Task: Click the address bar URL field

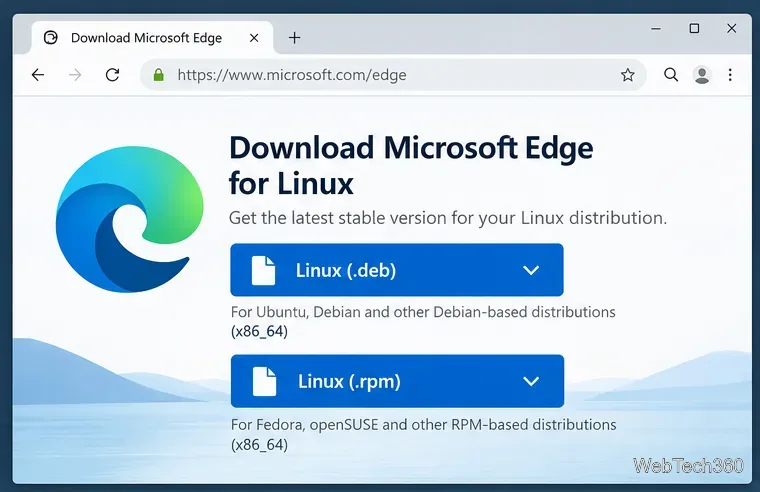Action: (x=393, y=75)
